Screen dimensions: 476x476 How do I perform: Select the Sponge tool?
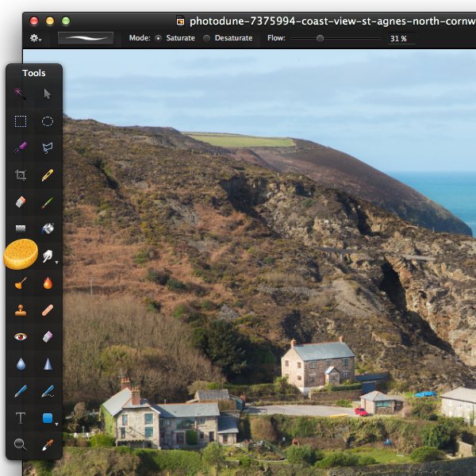coord(21,254)
